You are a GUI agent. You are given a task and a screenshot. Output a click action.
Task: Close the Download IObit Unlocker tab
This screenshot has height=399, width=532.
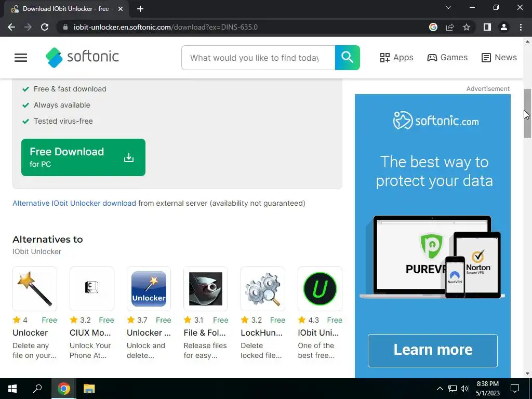pyautogui.click(x=121, y=9)
